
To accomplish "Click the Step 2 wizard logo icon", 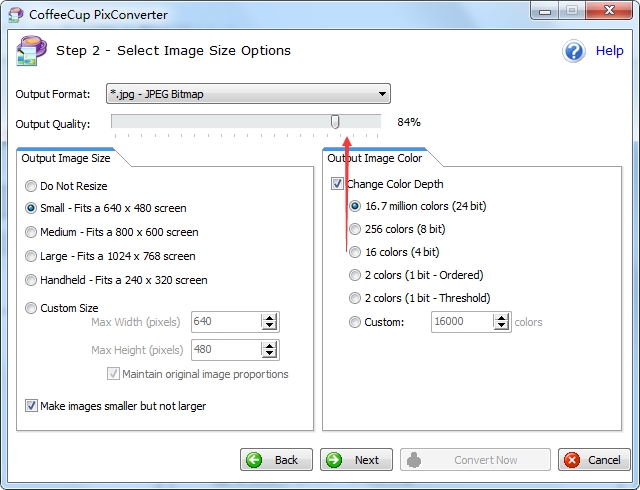I will coord(27,50).
